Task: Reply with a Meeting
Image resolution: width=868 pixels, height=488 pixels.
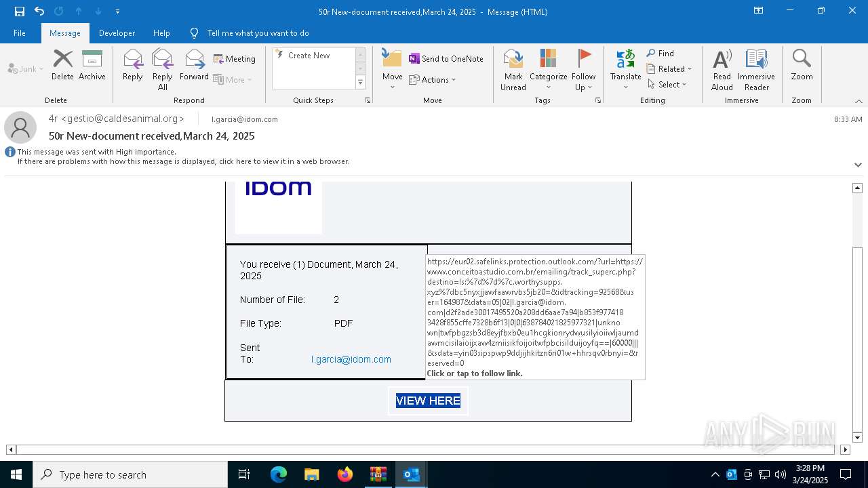Action: coord(235,59)
